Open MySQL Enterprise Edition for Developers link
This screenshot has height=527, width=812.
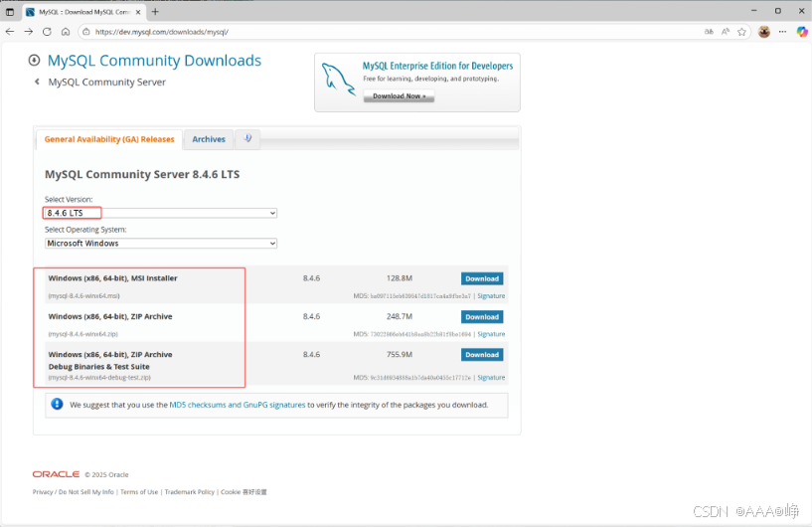tap(437, 66)
